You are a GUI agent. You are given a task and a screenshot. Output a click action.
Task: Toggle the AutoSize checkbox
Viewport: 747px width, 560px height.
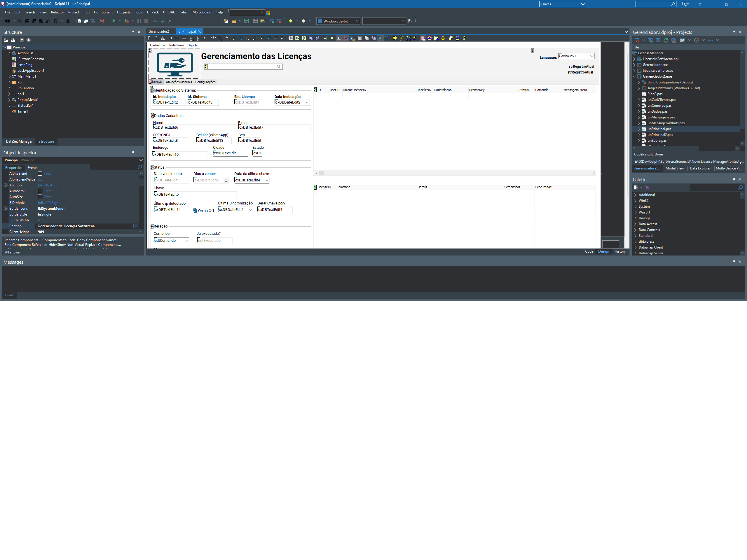tap(40, 197)
